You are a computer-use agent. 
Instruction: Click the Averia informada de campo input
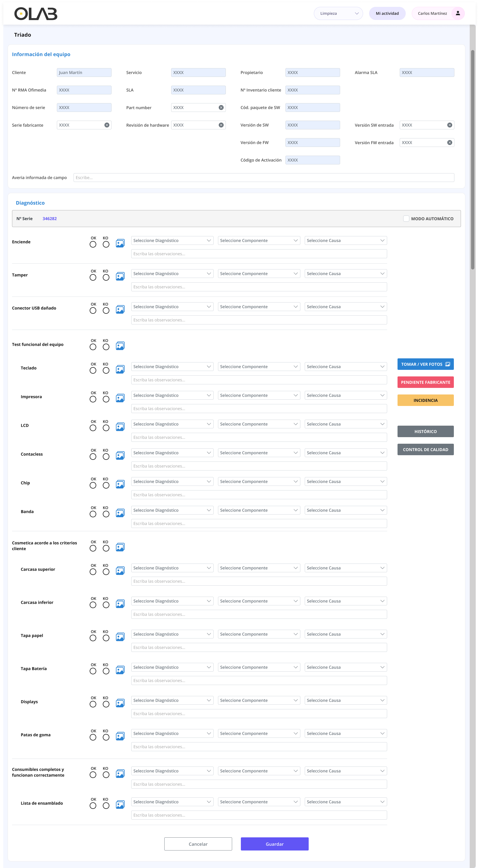pyautogui.click(x=264, y=178)
